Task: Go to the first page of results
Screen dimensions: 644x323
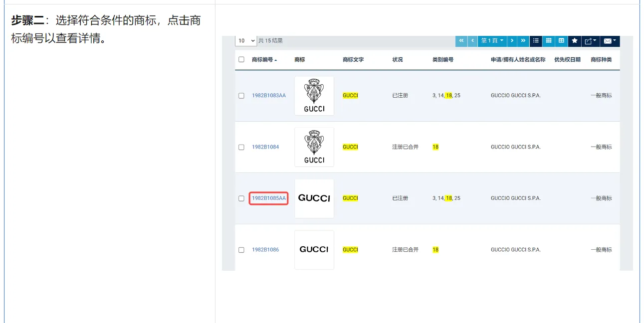Action: click(461, 41)
